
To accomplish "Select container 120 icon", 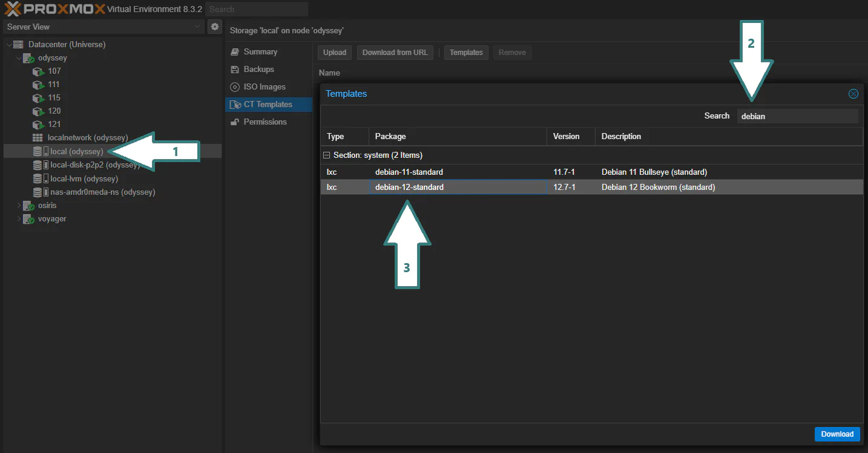I will coord(39,111).
